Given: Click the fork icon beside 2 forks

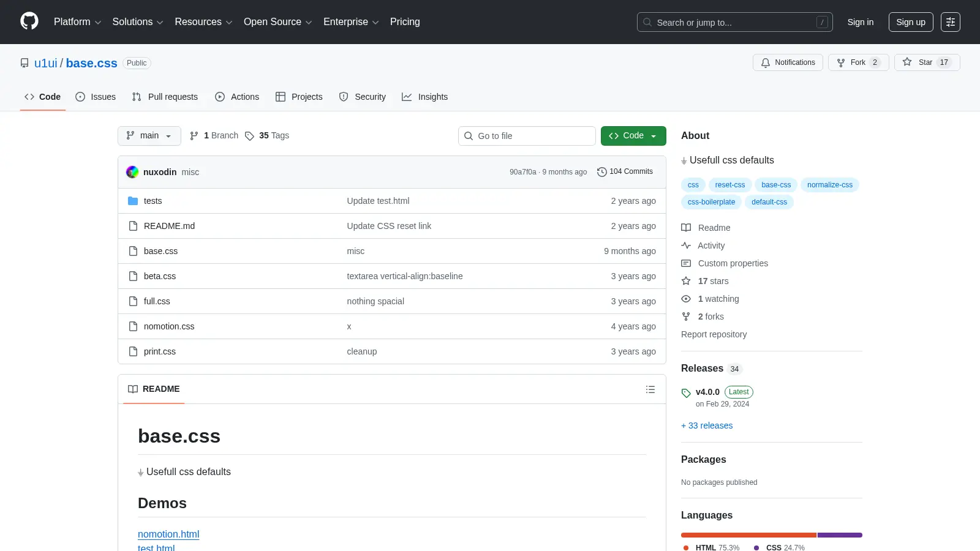Looking at the screenshot, I should coord(686,317).
